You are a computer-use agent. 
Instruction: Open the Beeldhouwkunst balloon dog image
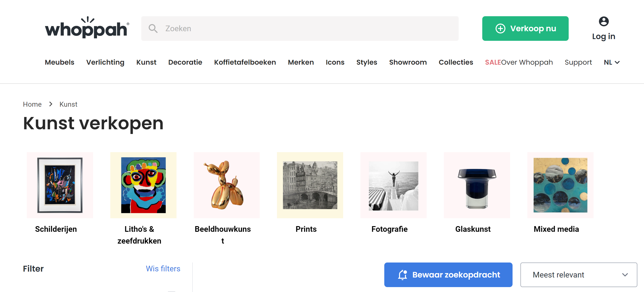(x=226, y=185)
